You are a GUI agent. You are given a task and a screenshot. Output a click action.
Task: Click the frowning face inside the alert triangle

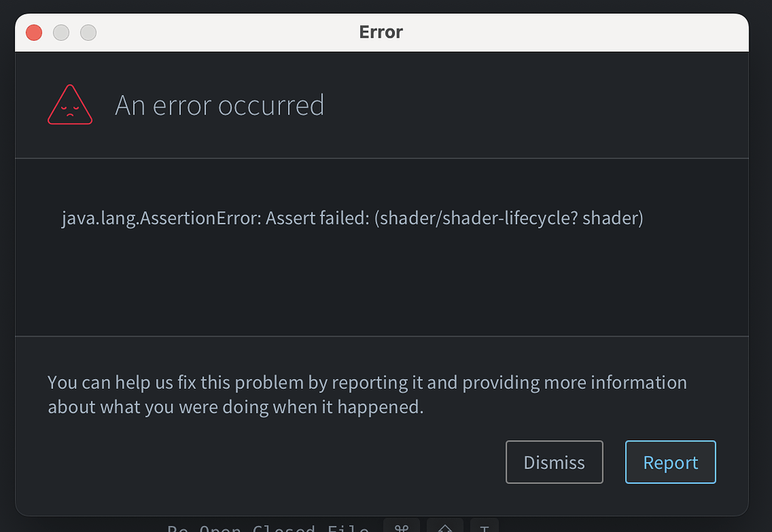[x=69, y=110]
